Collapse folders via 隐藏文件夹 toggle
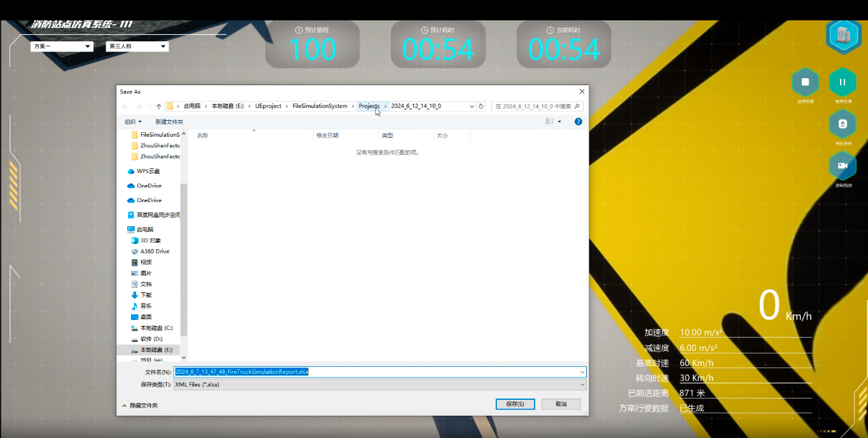 (x=140, y=405)
